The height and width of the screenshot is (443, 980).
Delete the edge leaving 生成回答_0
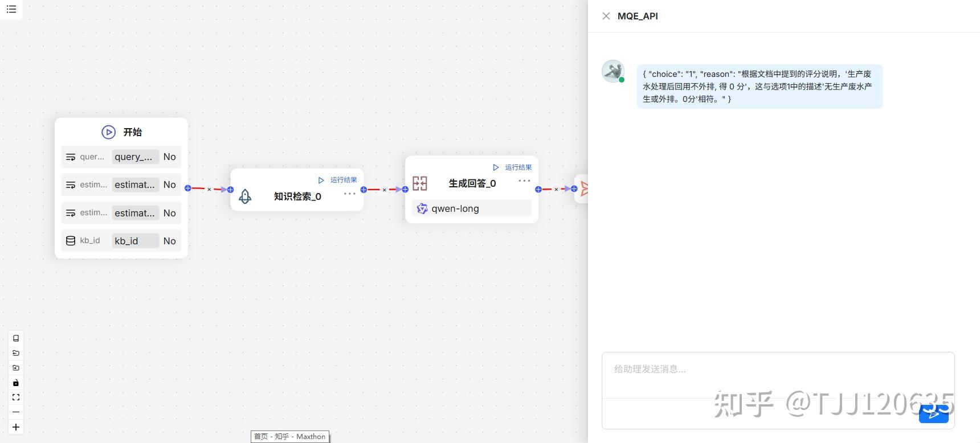(556, 190)
